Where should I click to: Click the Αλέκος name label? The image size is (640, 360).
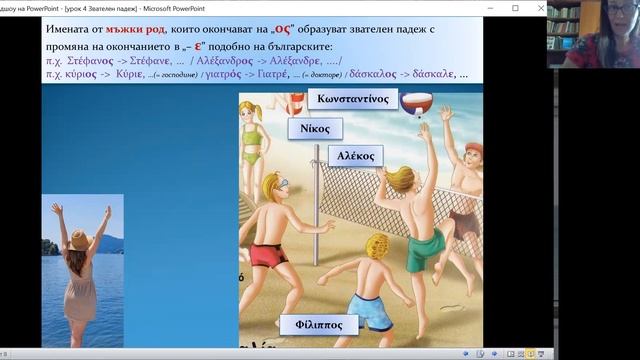[x=356, y=156]
